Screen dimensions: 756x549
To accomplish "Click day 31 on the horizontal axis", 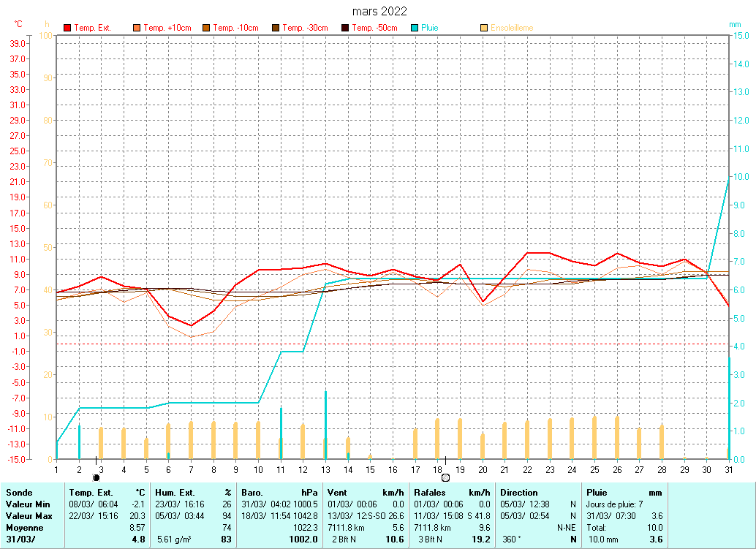I will pos(728,469).
